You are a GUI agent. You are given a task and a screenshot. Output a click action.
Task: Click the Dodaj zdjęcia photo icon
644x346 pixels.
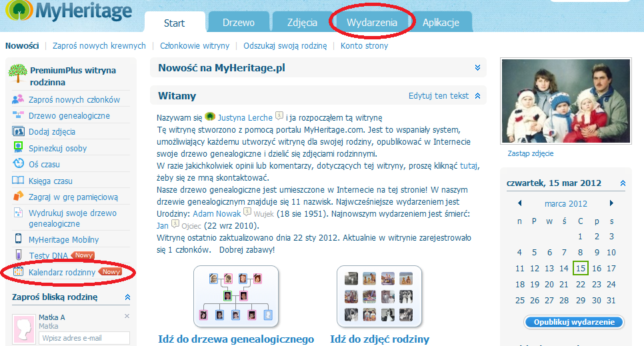point(18,131)
